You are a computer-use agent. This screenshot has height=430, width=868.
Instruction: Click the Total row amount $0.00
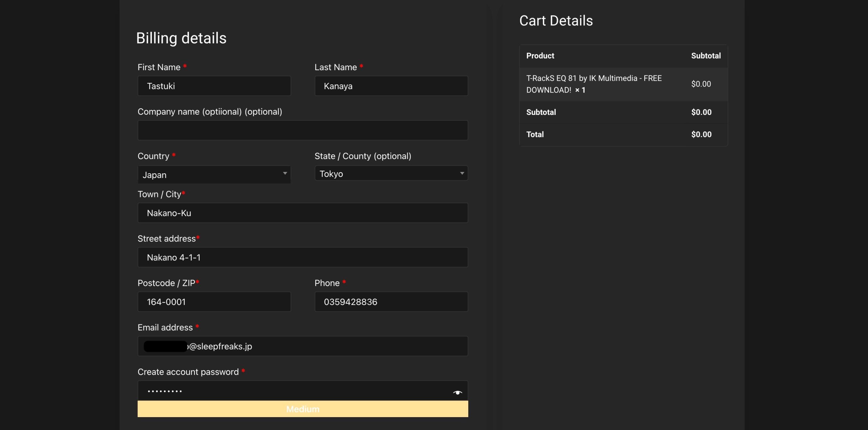[701, 134]
